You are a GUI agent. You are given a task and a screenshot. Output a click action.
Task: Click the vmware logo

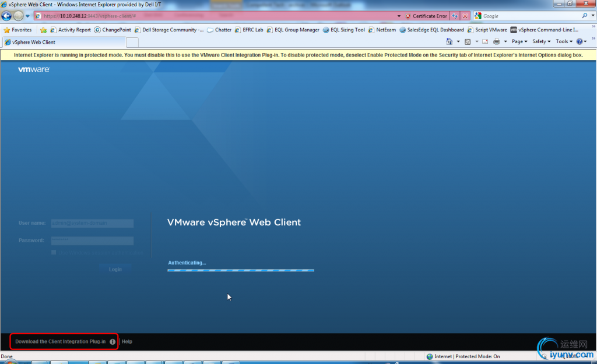(x=34, y=70)
